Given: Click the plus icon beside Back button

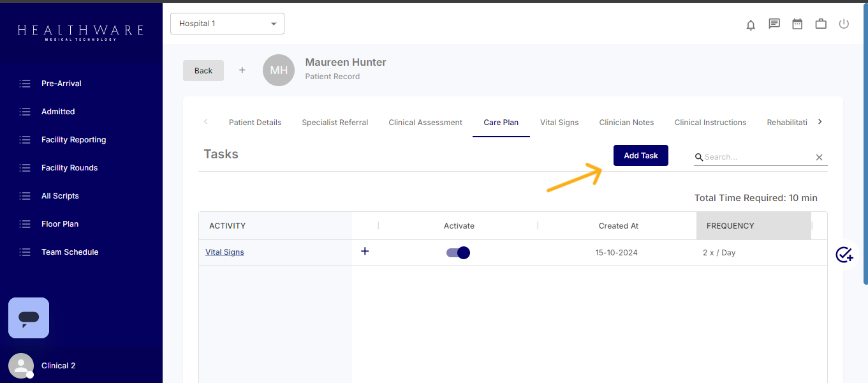Looking at the screenshot, I should (242, 70).
